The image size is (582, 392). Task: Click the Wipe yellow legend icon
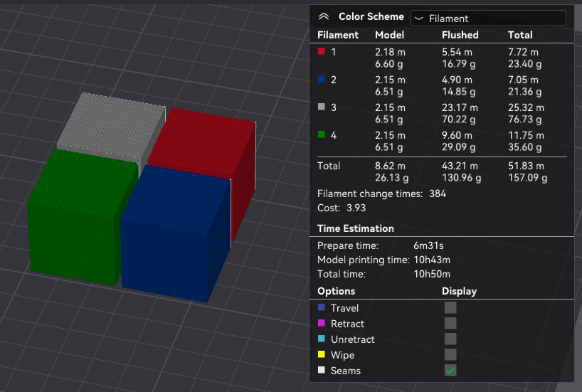pyautogui.click(x=322, y=354)
